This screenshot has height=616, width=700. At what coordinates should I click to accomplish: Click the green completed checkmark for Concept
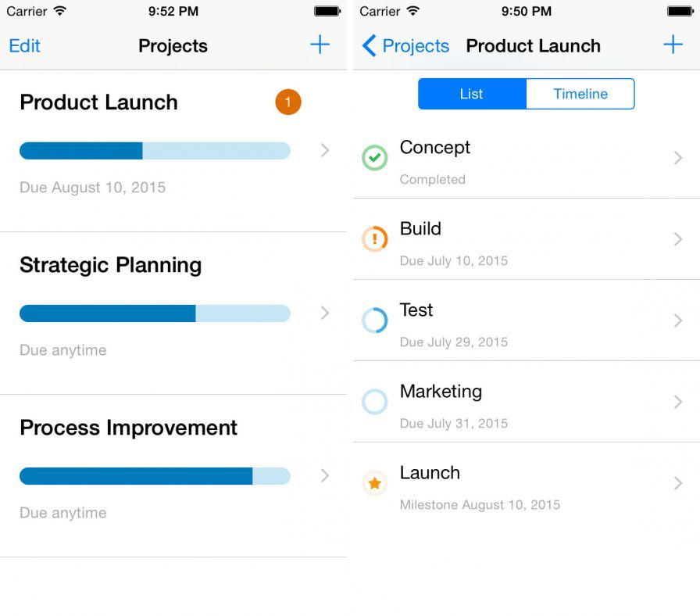click(375, 158)
